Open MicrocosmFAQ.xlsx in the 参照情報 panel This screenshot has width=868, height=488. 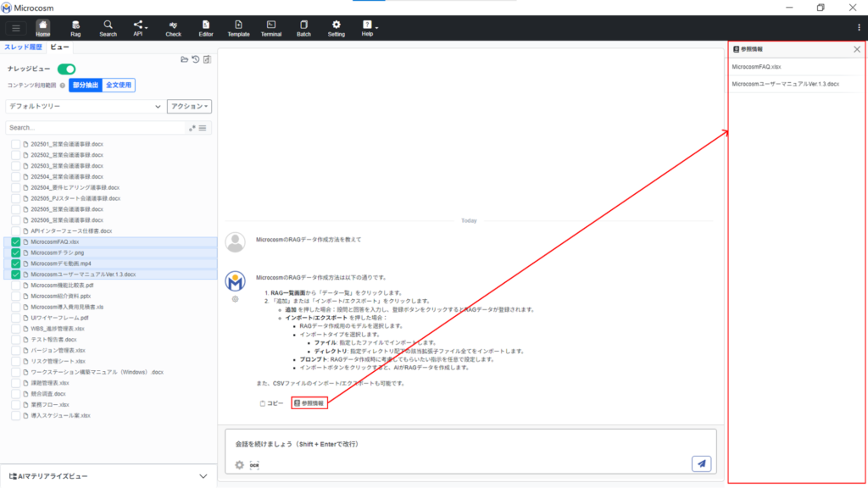(x=756, y=67)
